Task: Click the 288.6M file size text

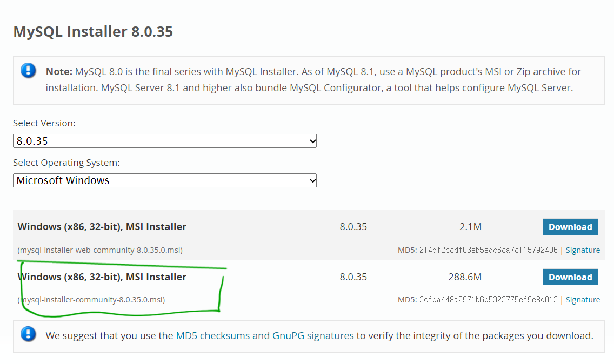Action: tap(465, 277)
